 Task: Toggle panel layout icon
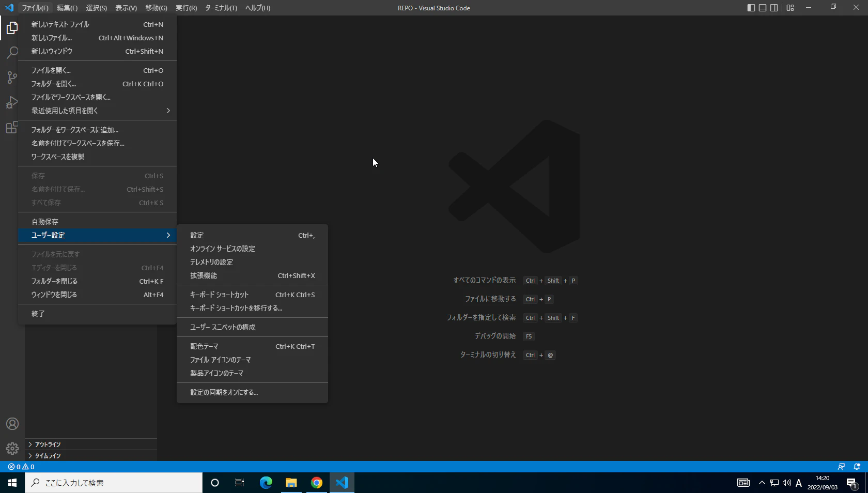click(x=763, y=8)
